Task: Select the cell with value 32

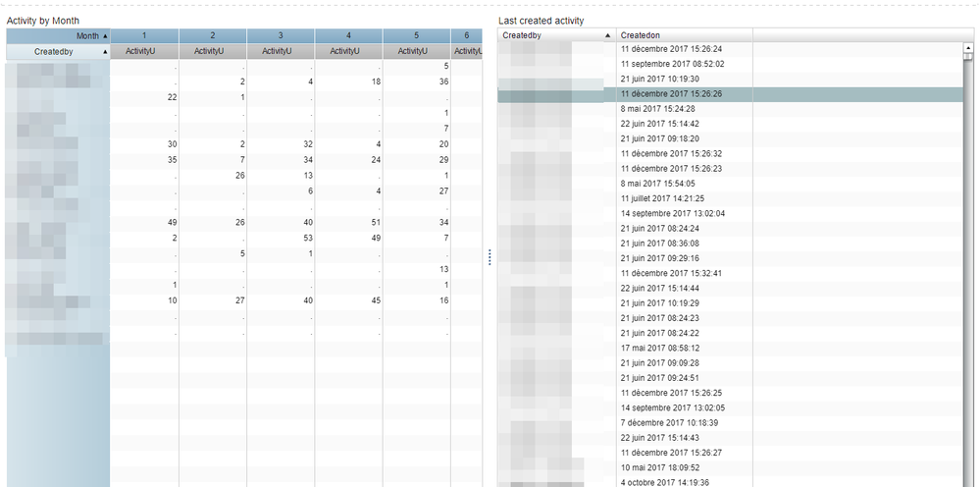Action: (x=281, y=144)
